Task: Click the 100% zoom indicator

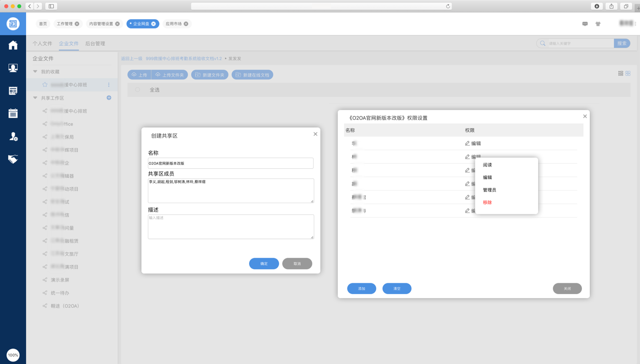Action: 13,355
